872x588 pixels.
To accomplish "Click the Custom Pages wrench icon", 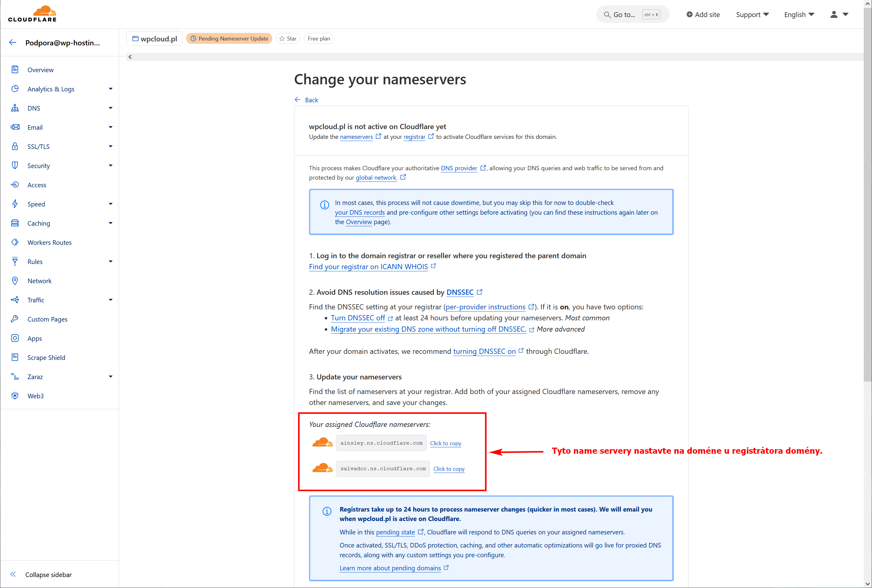I will (x=15, y=319).
